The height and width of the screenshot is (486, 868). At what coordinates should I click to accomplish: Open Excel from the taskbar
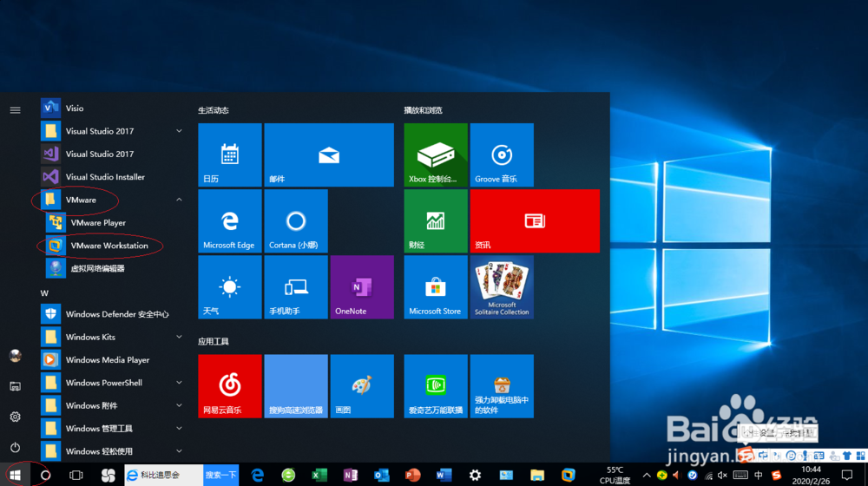click(x=319, y=475)
